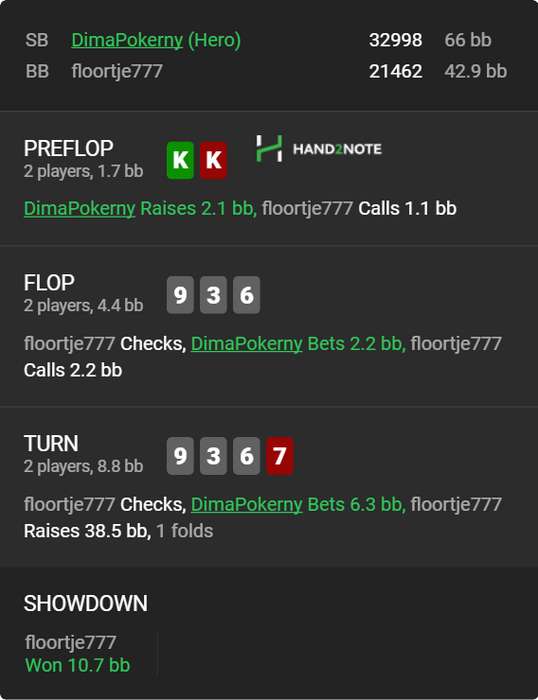538x700 pixels.
Task: Select the 3 card on the flop row
Action: pyautogui.click(x=213, y=295)
